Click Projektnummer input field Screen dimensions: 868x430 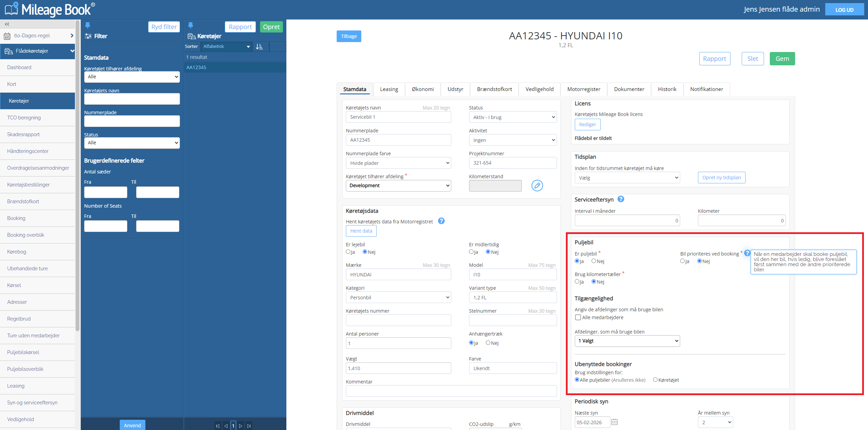coord(513,163)
